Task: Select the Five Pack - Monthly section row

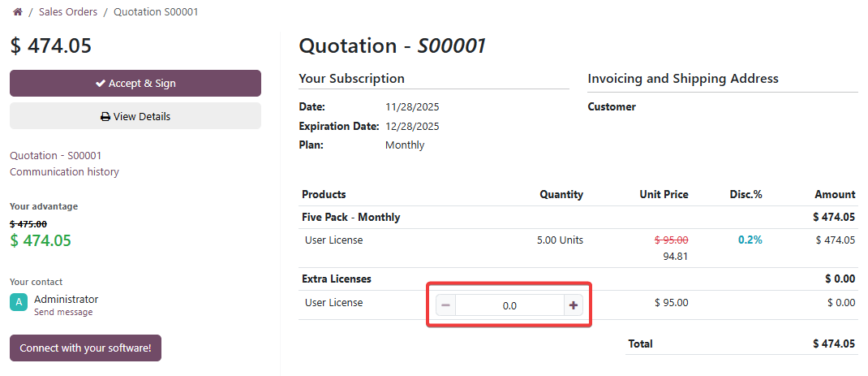Action: pos(350,218)
